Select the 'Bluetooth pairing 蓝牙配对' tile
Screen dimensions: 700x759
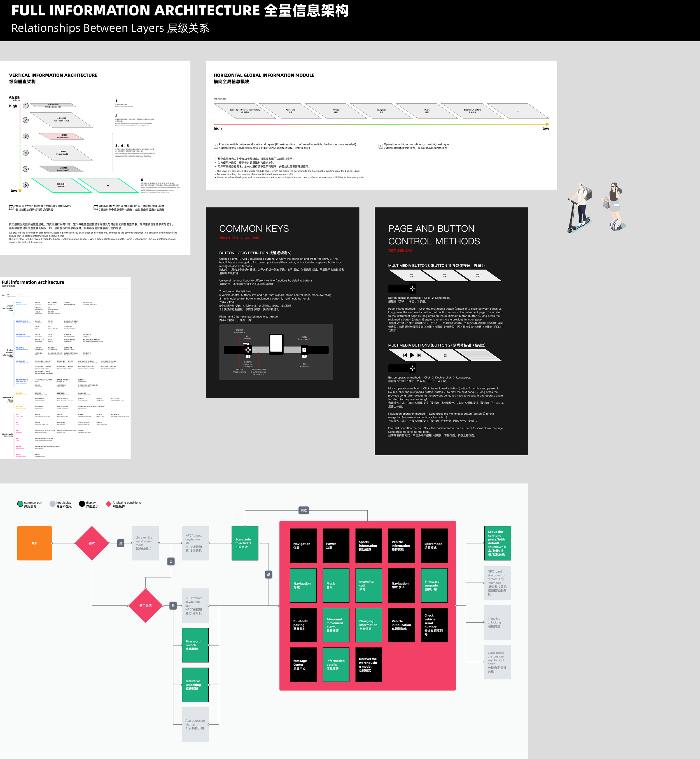point(303,625)
